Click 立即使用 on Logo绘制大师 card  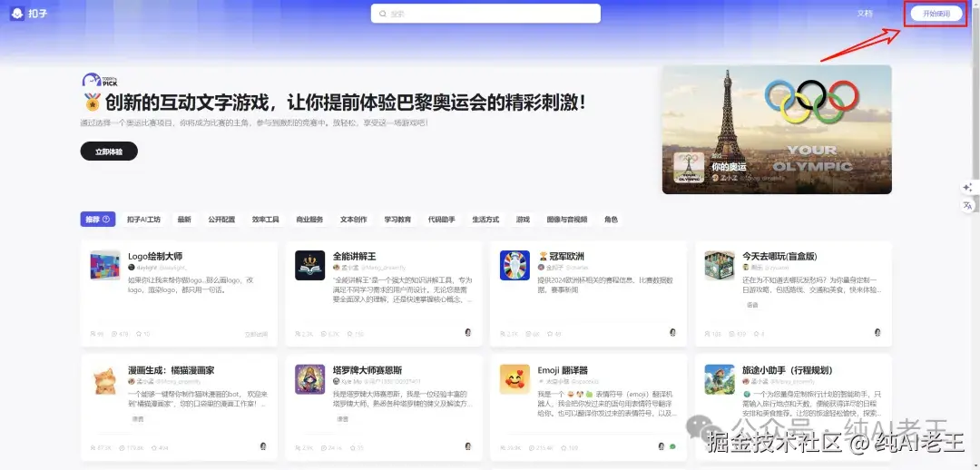click(x=256, y=335)
